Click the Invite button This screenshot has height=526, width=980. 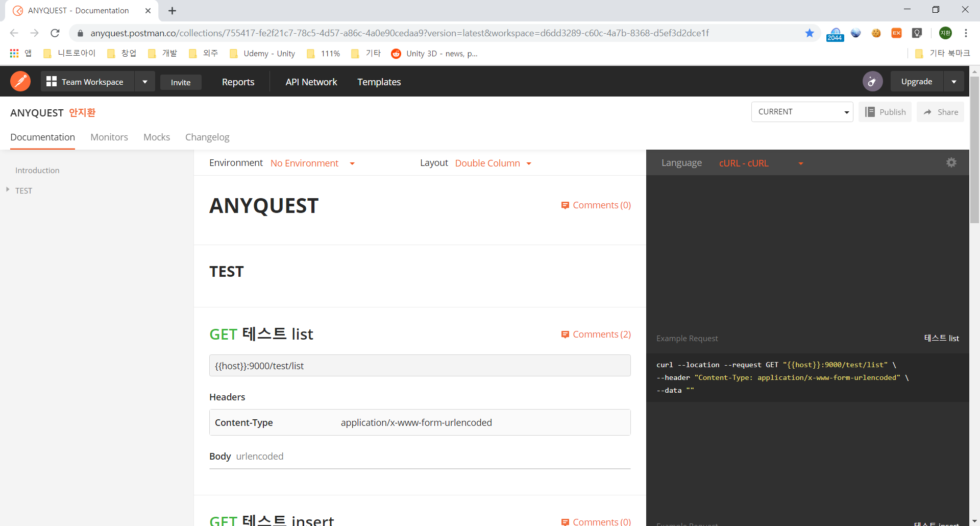pos(181,82)
